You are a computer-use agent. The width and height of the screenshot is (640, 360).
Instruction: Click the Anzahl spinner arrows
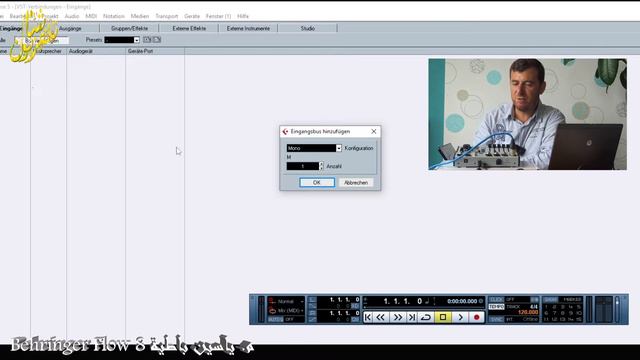point(321,166)
